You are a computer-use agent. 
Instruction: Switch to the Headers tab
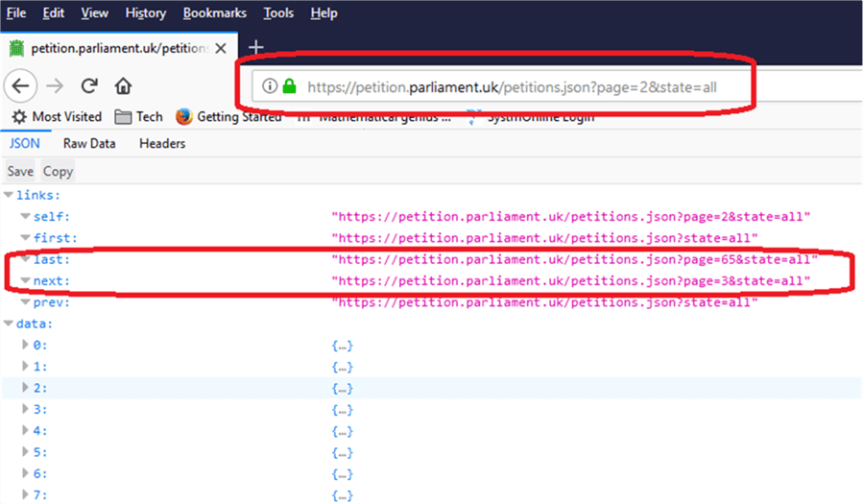(162, 144)
